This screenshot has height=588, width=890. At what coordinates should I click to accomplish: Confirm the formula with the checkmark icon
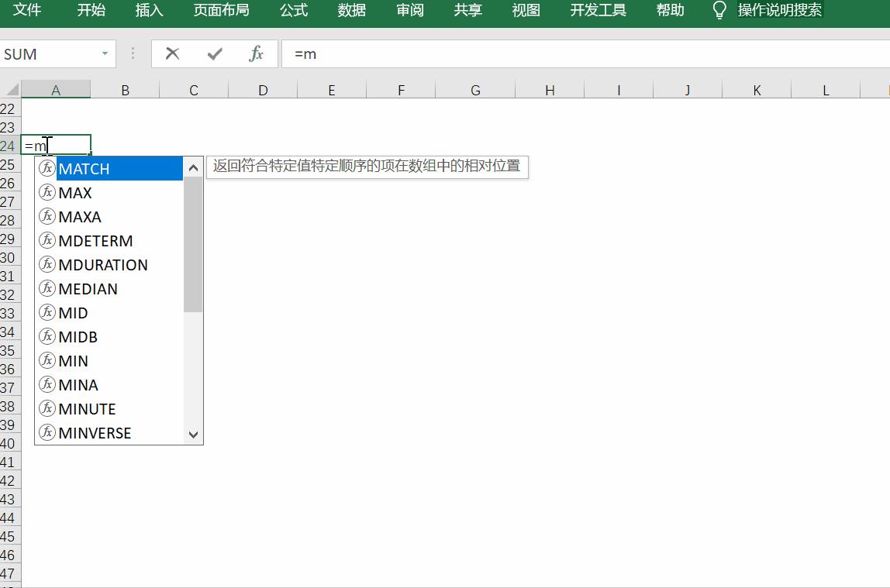click(x=213, y=54)
